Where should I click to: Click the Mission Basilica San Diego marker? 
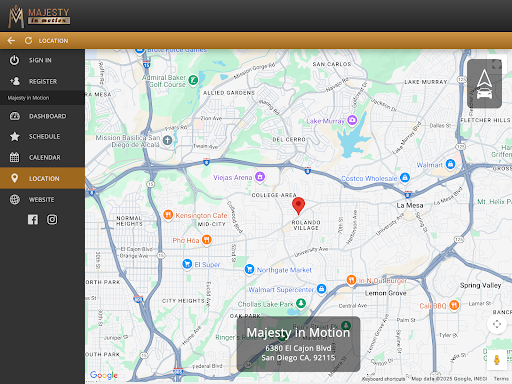pos(167,140)
